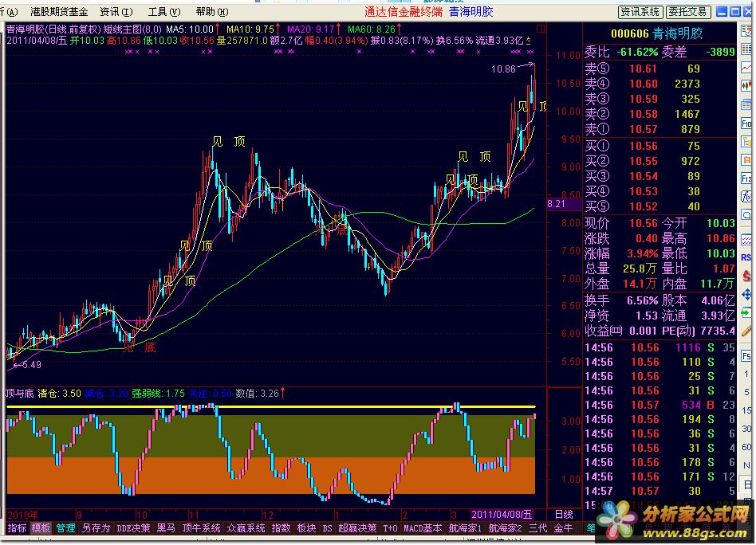Select the 另存为 tab
Screen dimensions: 756x545
click(96, 528)
